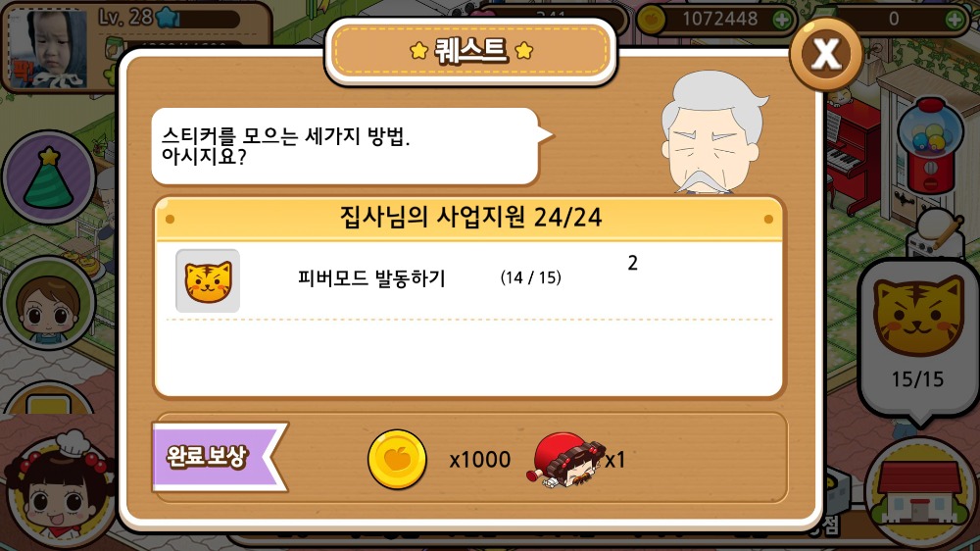Tap the gold coin reward x1000
980x551 pixels.
397,460
